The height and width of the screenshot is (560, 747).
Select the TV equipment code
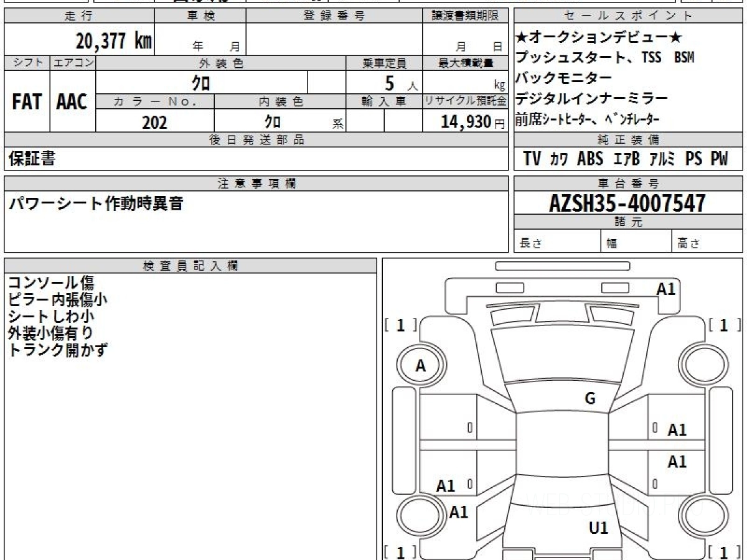[533, 159]
